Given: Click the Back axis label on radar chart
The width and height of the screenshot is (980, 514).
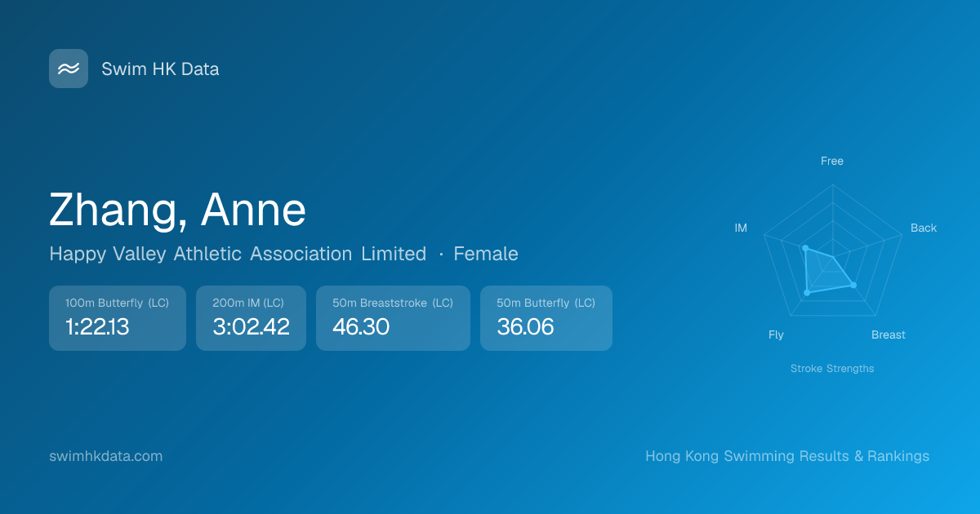Looking at the screenshot, I should (x=924, y=228).
